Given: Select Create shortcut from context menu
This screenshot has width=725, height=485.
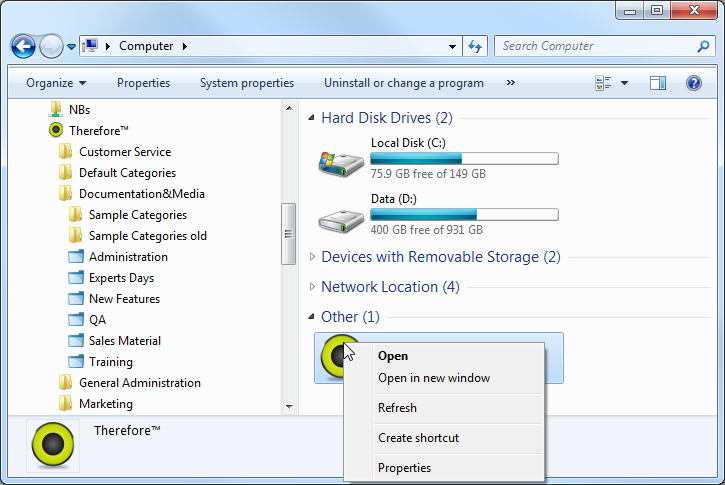Looking at the screenshot, I should click(418, 438).
